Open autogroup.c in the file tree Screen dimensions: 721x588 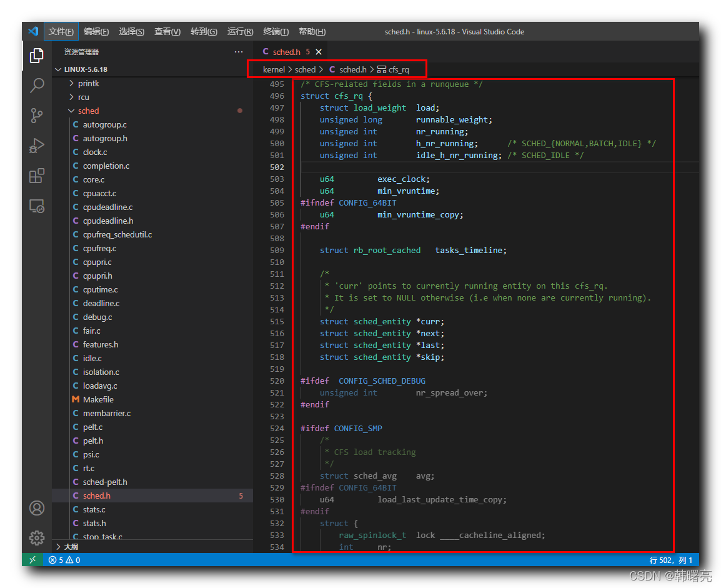pos(152,124)
